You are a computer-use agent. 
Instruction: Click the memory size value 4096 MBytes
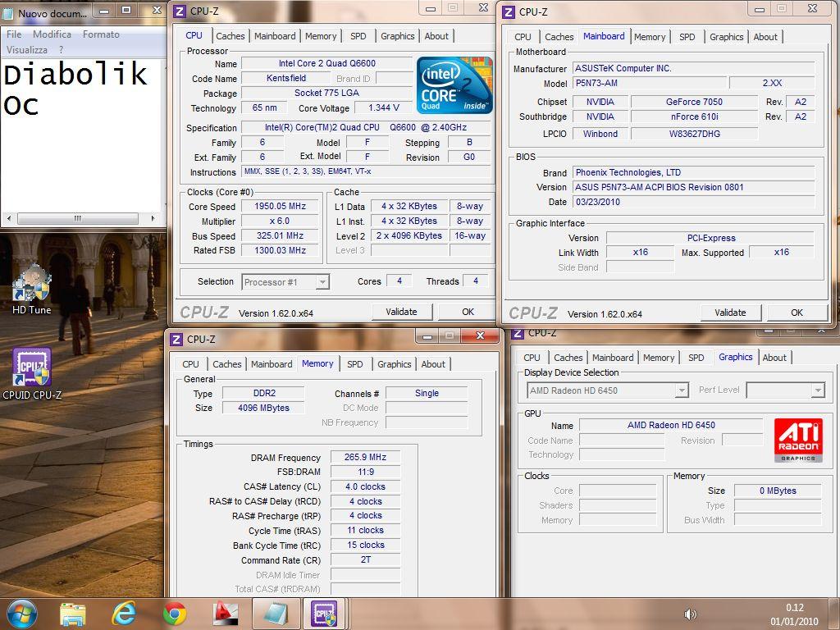[263, 408]
